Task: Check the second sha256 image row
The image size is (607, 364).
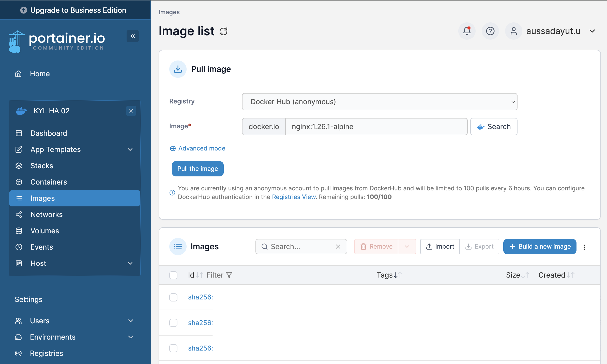Action: point(173,323)
